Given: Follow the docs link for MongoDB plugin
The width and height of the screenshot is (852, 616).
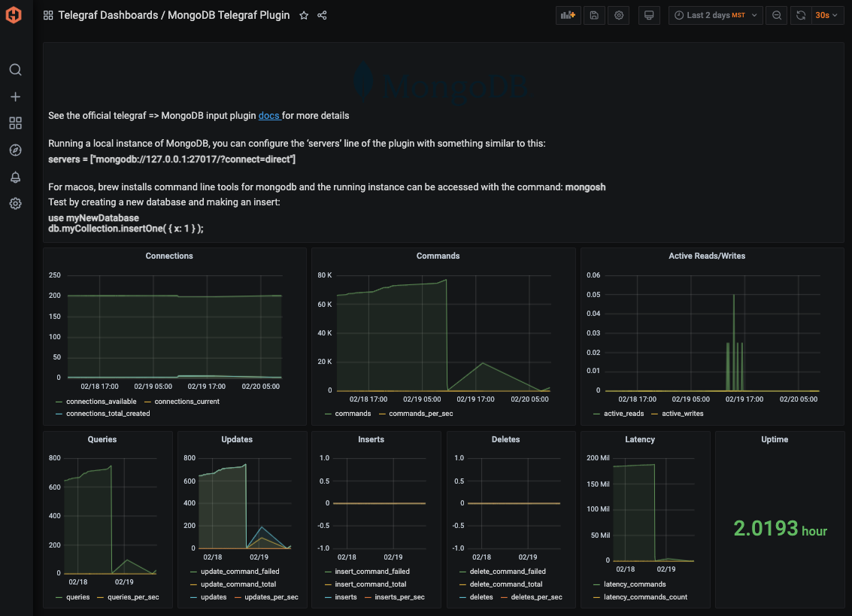Looking at the screenshot, I should coord(269,115).
